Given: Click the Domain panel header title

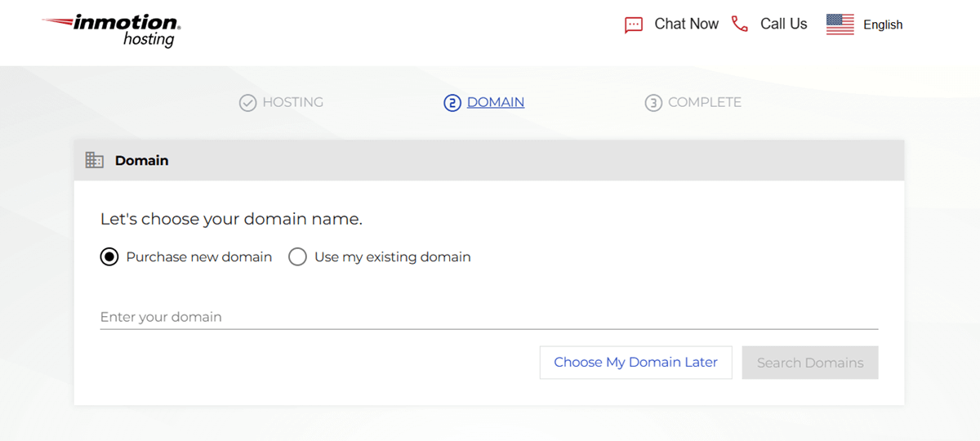Looking at the screenshot, I should coord(141,161).
